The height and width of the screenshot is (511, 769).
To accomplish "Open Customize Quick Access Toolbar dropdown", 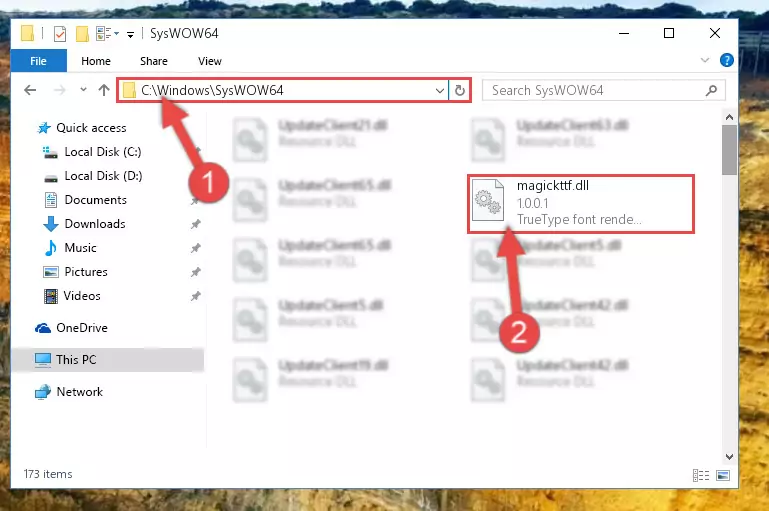I will 130,34.
